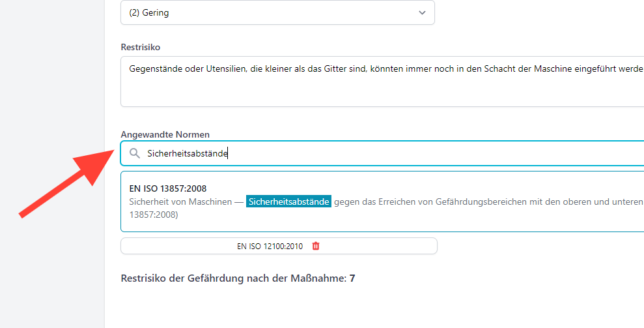This screenshot has width=644, height=328.
Task: Click the "Angewandte Normen" label
Action: pyautogui.click(x=165, y=134)
